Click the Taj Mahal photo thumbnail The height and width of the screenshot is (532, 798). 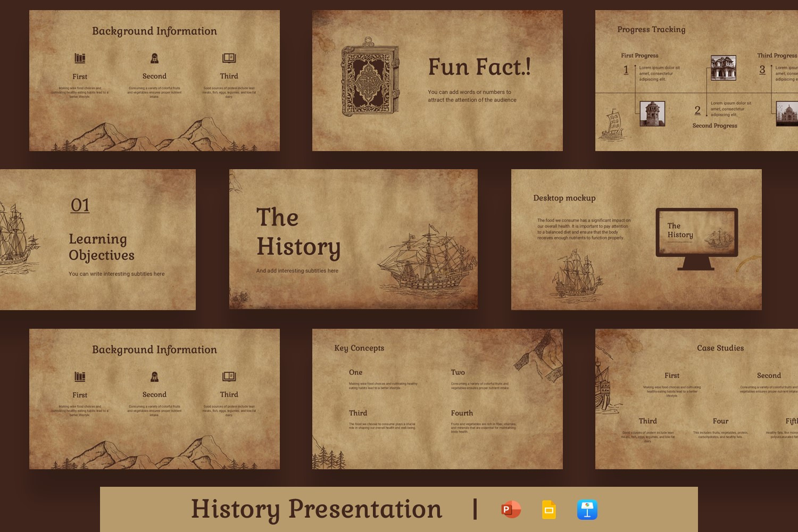787,113
